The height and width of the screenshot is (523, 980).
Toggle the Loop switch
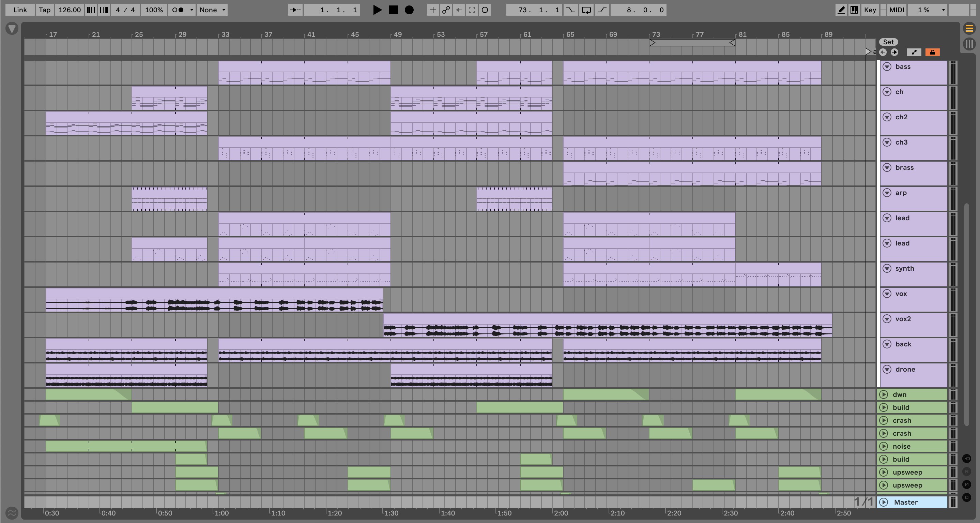[x=586, y=10]
